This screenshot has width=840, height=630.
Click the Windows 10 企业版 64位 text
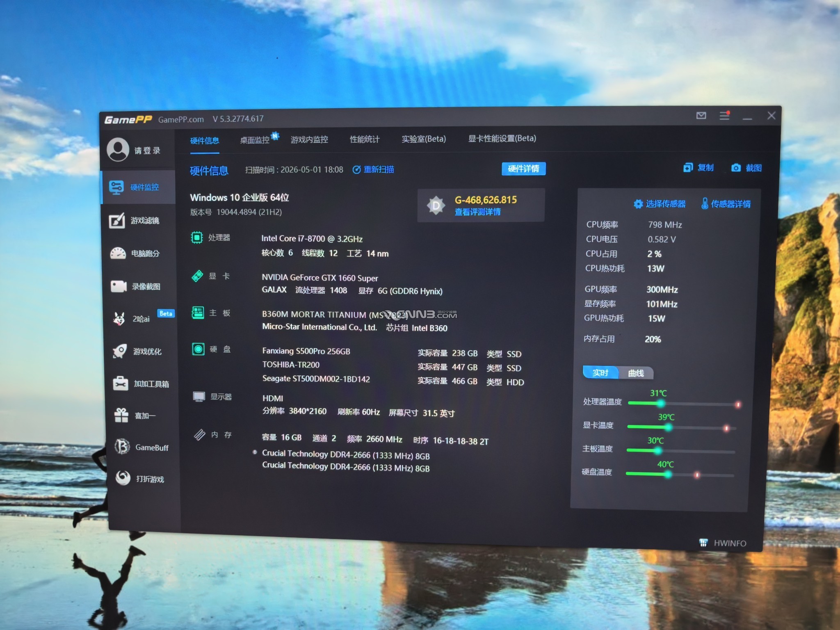[240, 197]
